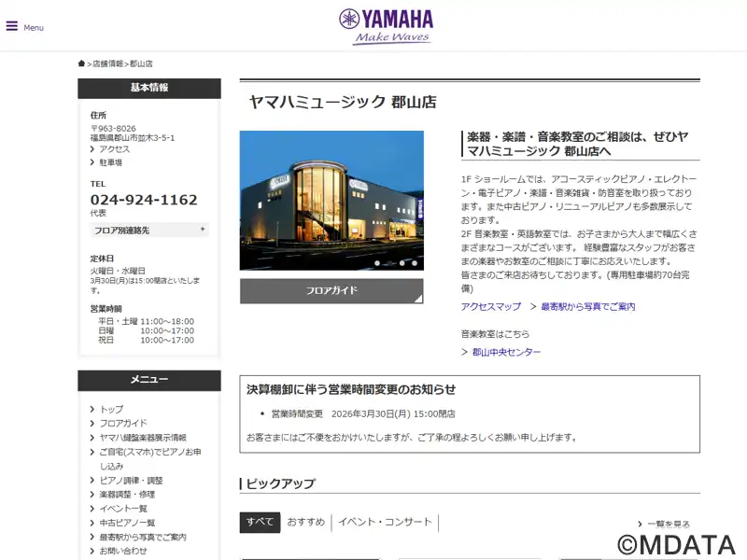Open 最寄駅から写真でご案内 in side menu
Viewport: 747px width, 560px height.
point(143,537)
